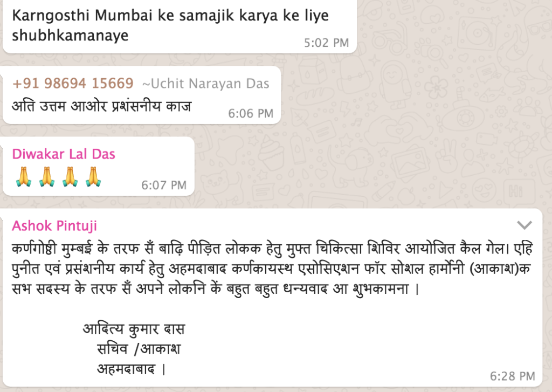Open Diwakar Lal Das sender profile
552x392 pixels.
point(64,154)
